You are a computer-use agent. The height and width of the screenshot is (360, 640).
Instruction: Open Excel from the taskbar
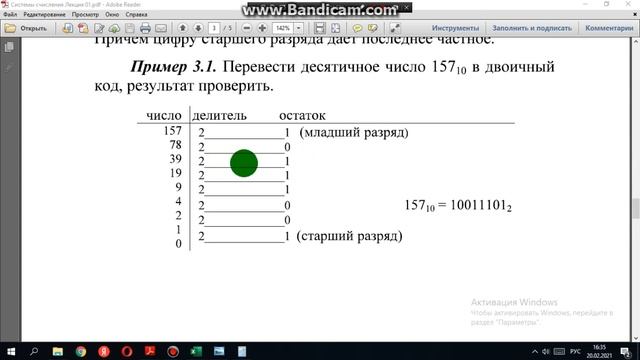pyautogui.click(x=196, y=351)
